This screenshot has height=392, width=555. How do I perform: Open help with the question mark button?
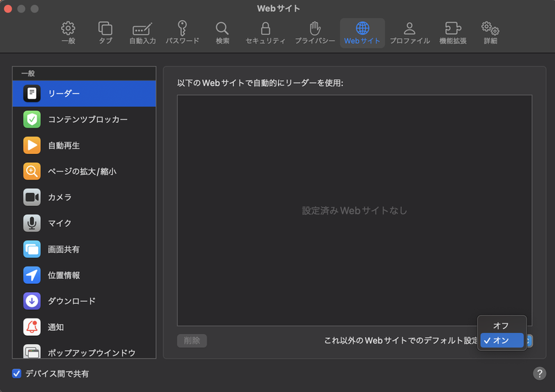click(x=539, y=374)
